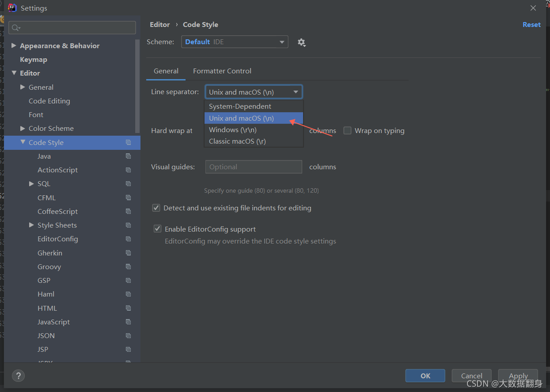Screen dimensions: 550x392
Task: Focus the settings search field
Action: [72, 28]
